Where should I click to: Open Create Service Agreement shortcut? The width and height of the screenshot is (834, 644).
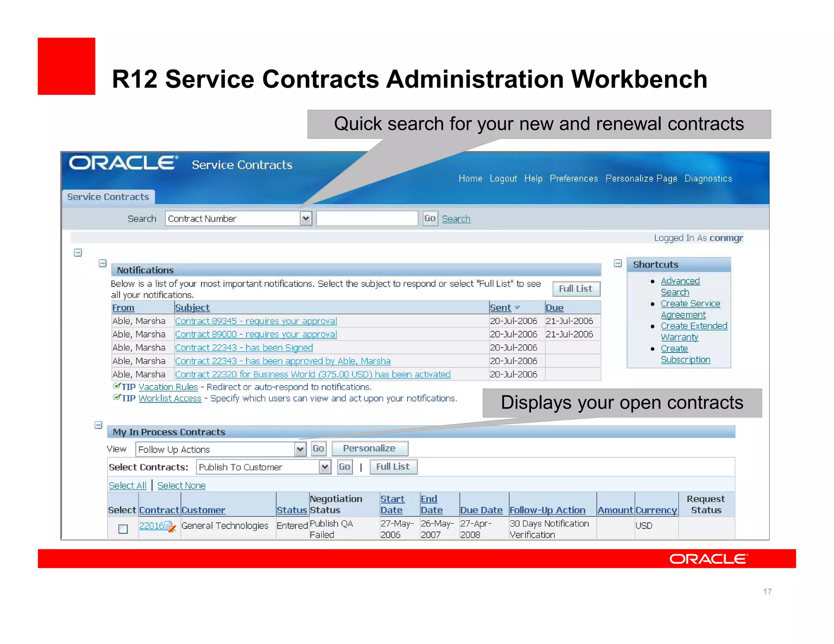(x=690, y=309)
